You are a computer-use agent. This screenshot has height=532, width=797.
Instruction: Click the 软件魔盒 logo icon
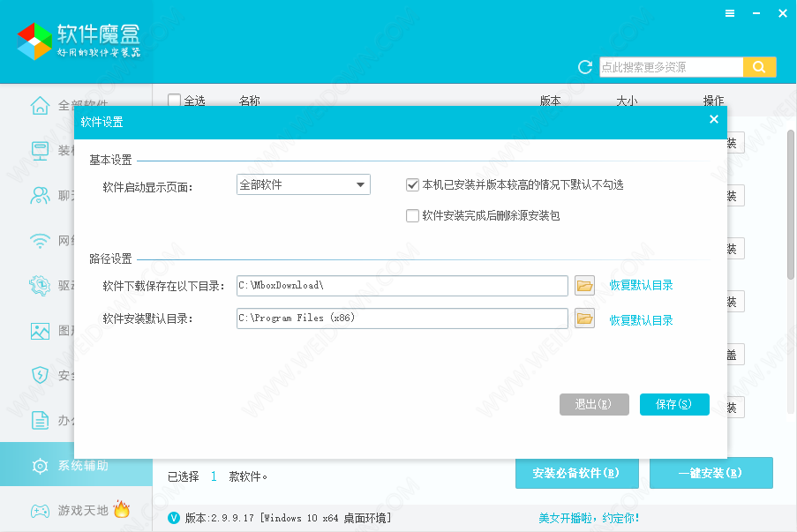click(35, 40)
